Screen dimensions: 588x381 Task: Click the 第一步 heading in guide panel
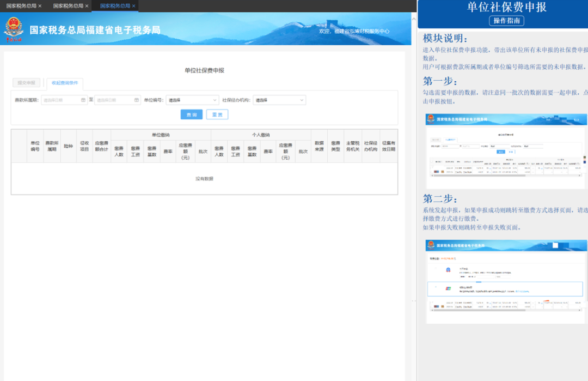coord(440,81)
